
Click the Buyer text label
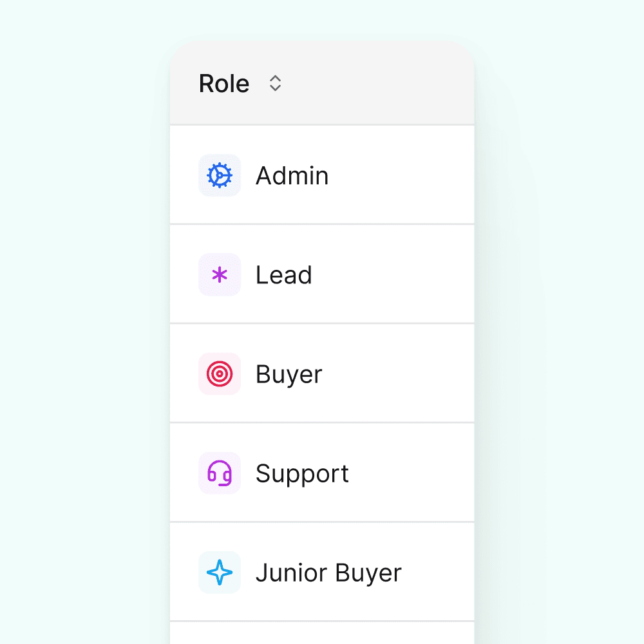click(289, 374)
